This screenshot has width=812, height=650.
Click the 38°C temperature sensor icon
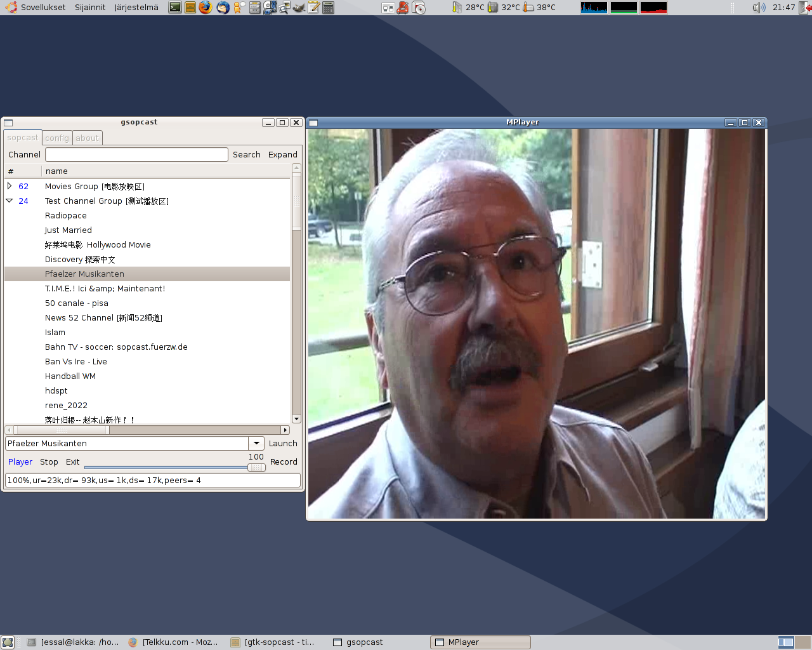(528, 8)
